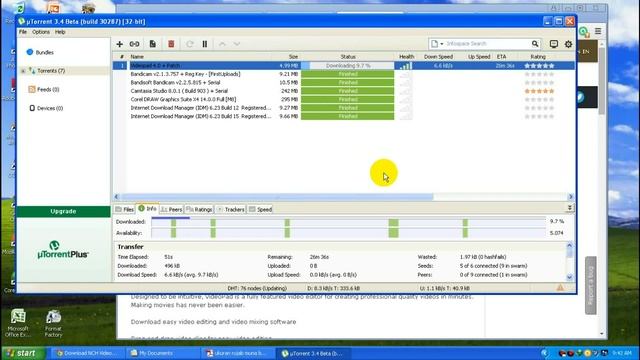
Task: Open the Options menu
Action: click(x=41, y=32)
